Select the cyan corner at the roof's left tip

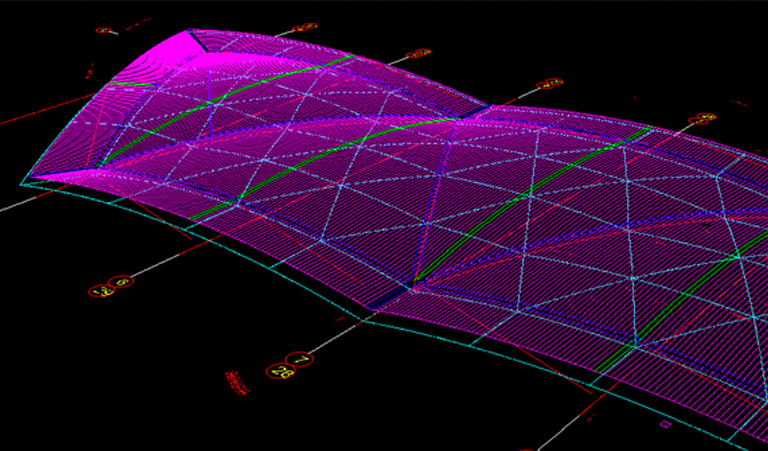(23, 183)
